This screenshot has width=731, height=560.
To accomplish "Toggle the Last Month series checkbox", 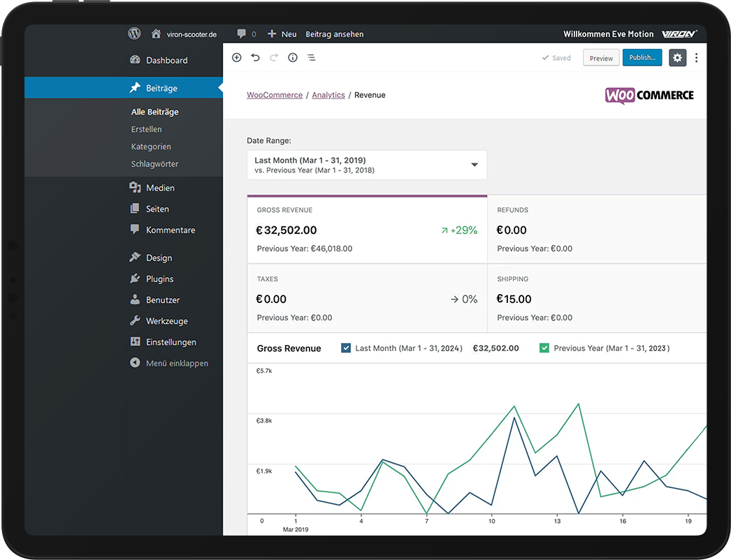I will tap(346, 348).
